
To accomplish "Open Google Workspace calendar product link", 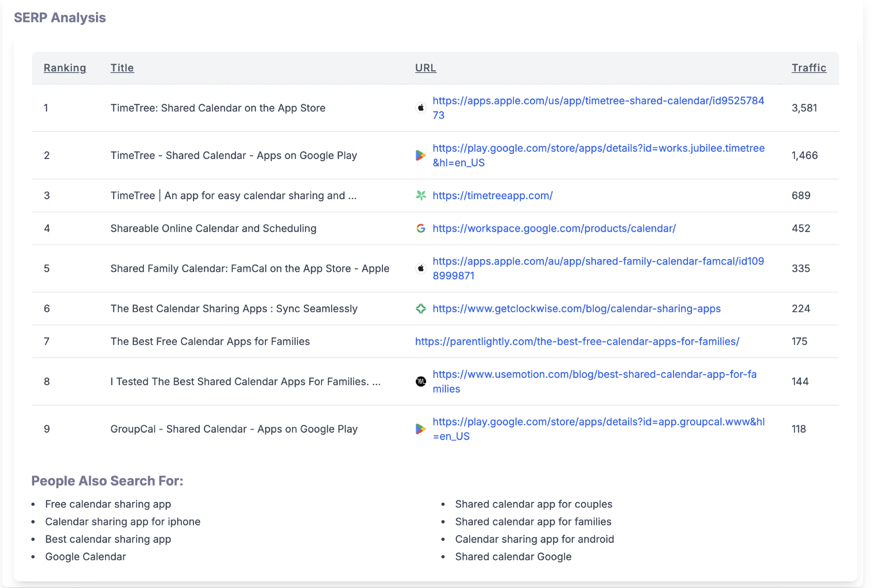I will 554,228.
